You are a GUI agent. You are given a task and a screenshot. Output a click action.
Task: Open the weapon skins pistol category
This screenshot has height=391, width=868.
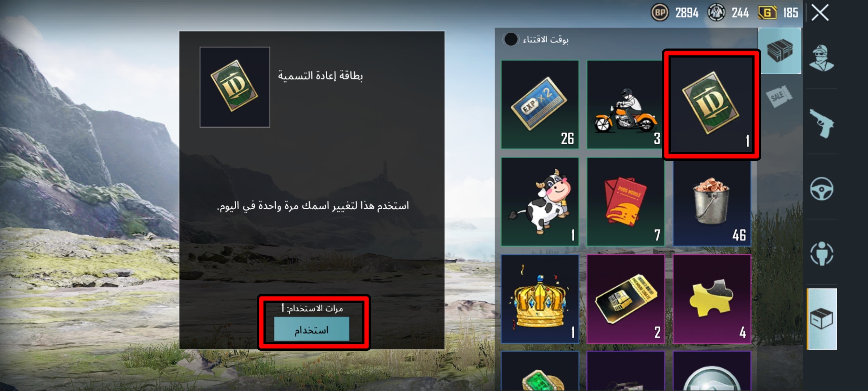pos(821,123)
